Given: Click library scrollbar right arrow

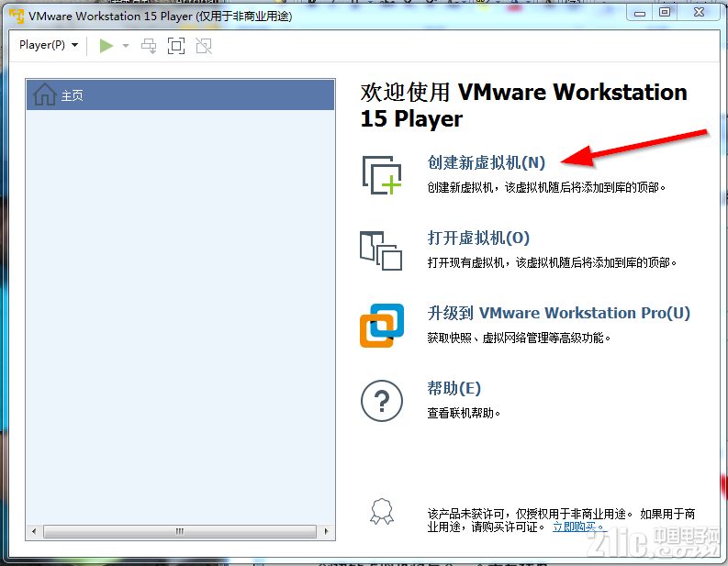Looking at the screenshot, I should coord(327,531).
